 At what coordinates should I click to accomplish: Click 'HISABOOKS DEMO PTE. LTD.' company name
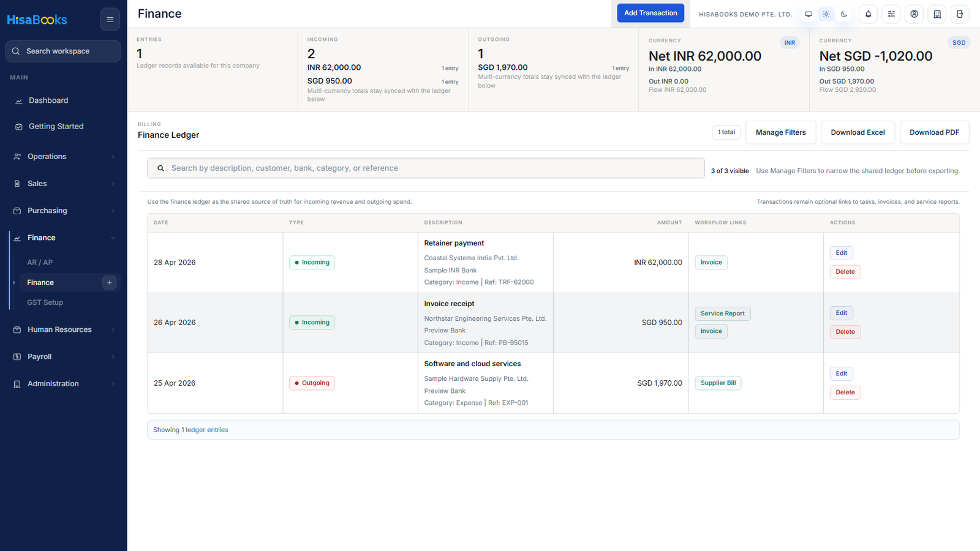pyautogui.click(x=745, y=14)
